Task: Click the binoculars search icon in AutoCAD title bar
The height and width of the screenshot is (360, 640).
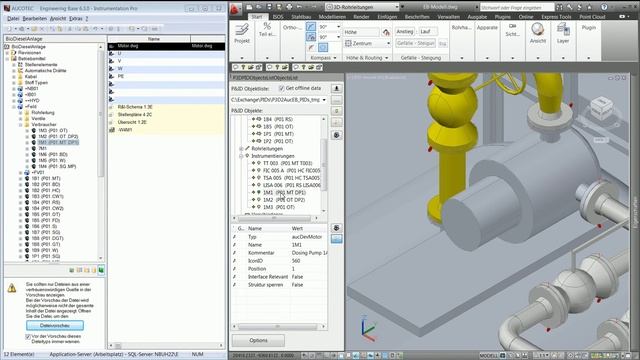Action: point(560,7)
